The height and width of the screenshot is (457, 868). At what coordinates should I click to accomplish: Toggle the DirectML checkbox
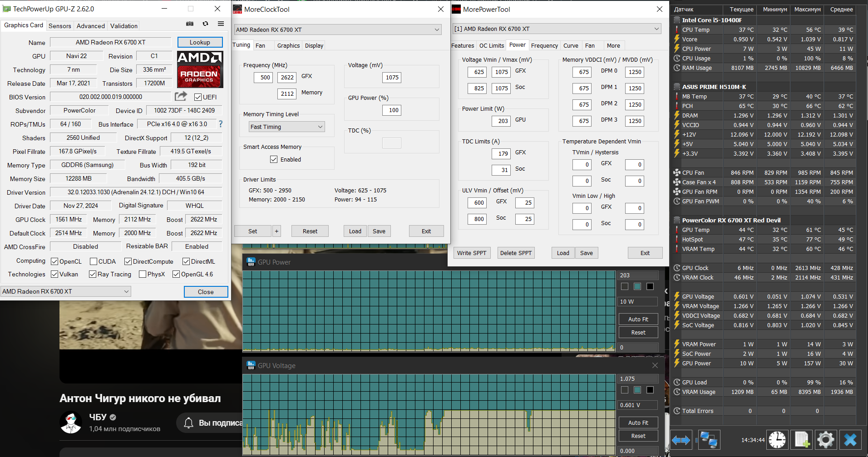[x=186, y=261]
